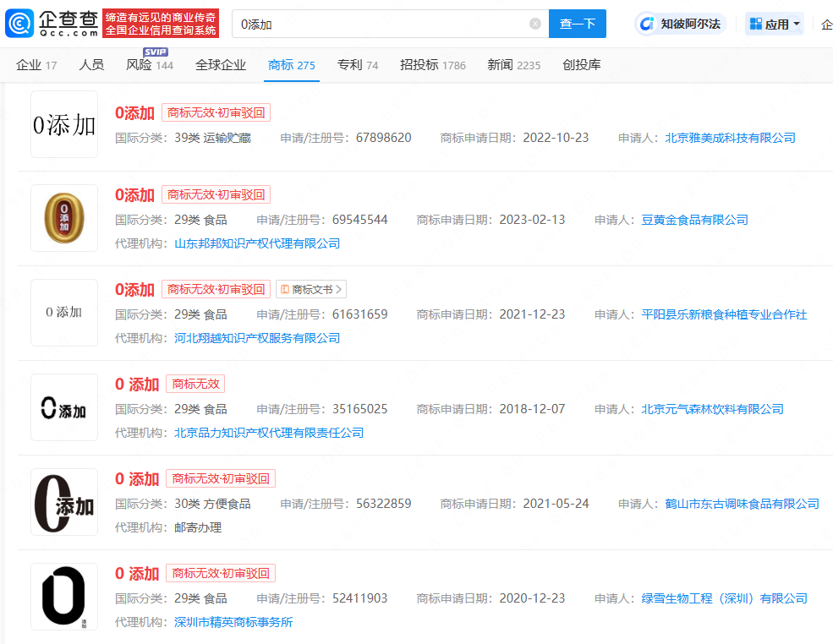Switch to the 风险 tab

pyautogui.click(x=149, y=65)
